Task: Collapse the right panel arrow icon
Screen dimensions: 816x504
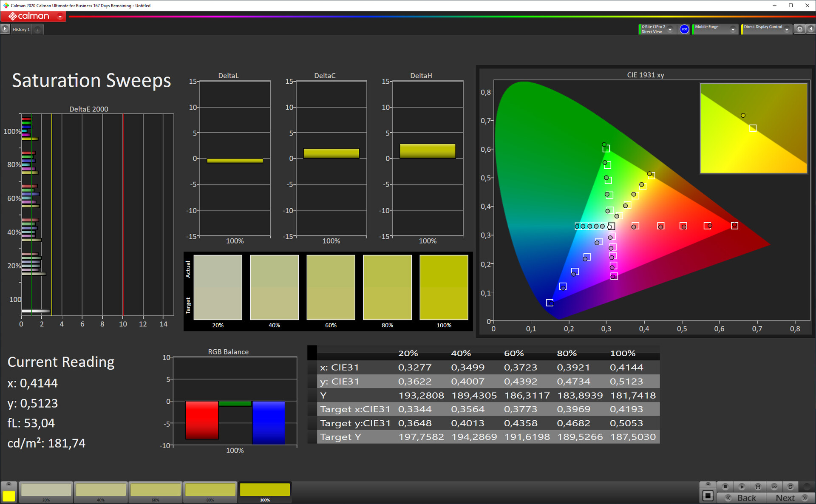Action: [x=810, y=29]
